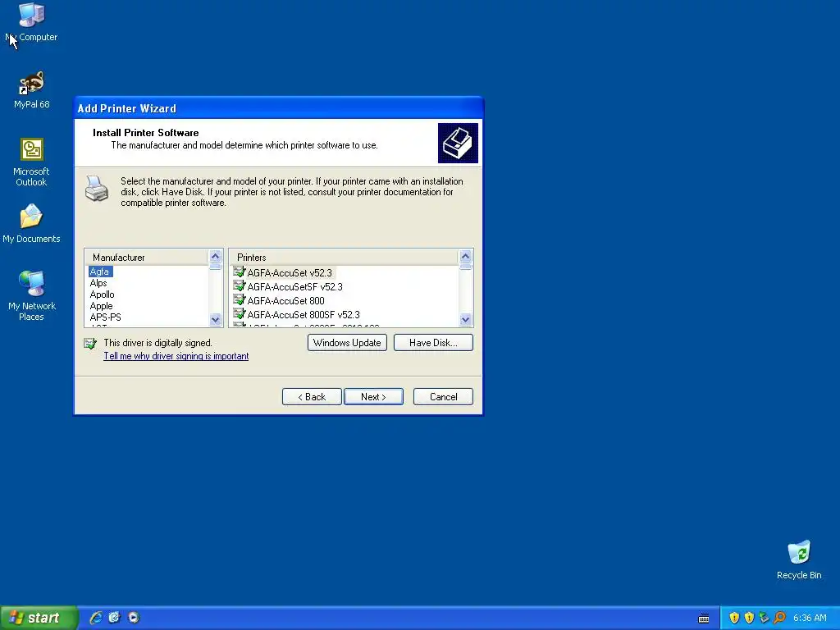
Task: Select the My Network Places icon
Action: [x=32, y=284]
